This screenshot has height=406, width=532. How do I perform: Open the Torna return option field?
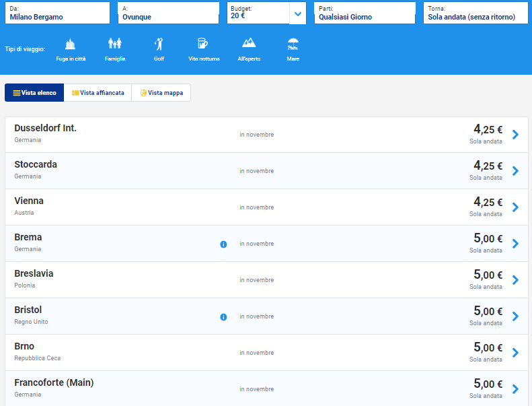pyautogui.click(x=475, y=13)
